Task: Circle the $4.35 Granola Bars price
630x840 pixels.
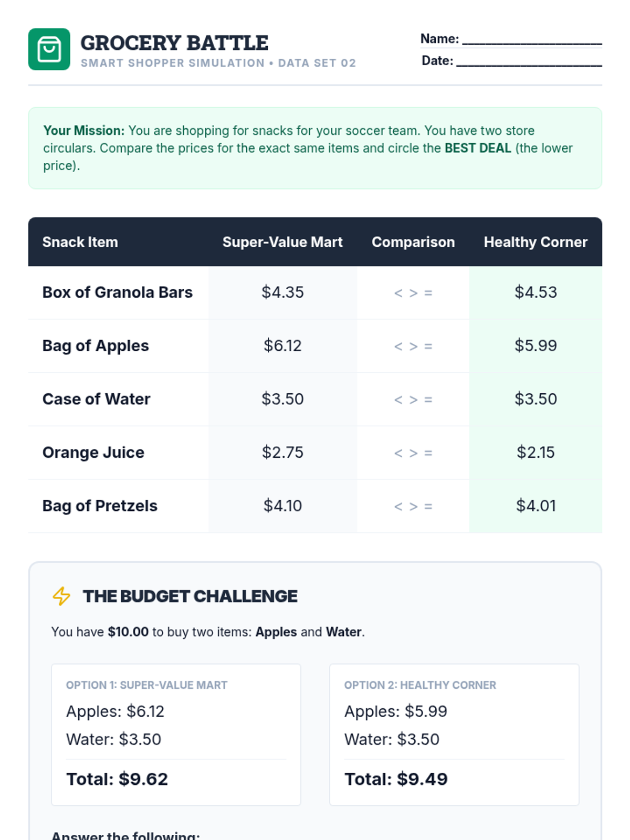Action: click(282, 292)
